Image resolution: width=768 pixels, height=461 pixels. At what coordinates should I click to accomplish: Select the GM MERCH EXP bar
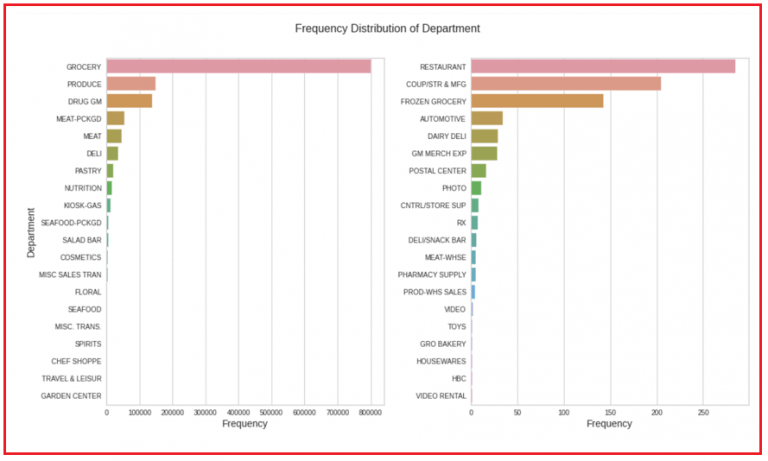484,153
